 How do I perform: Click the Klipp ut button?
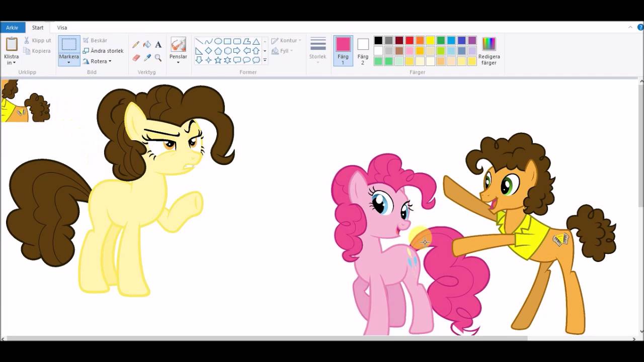(x=37, y=41)
